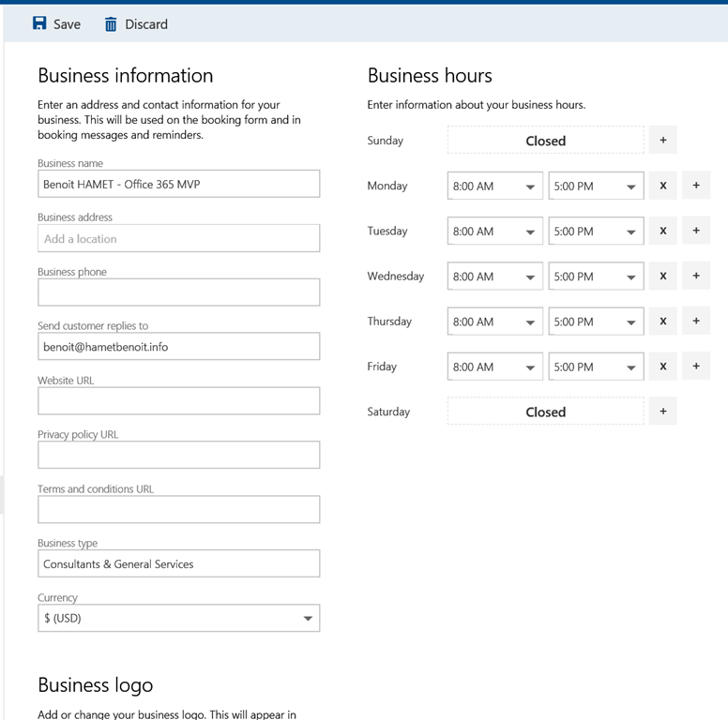Expand Thursday start time dropdown

click(494, 322)
